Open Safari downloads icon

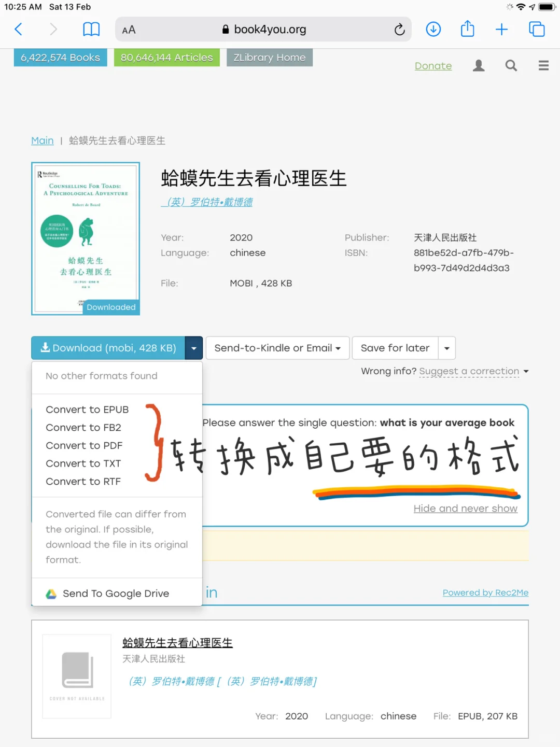pos(433,29)
